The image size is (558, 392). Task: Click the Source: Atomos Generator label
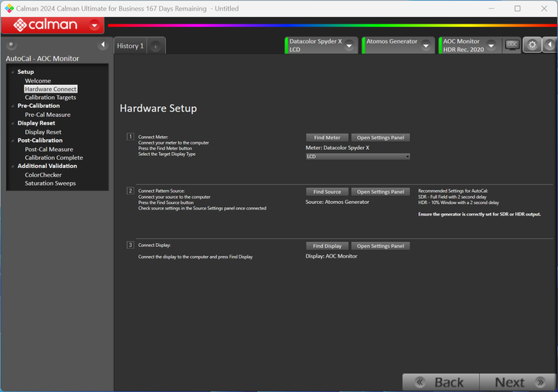point(337,202)
